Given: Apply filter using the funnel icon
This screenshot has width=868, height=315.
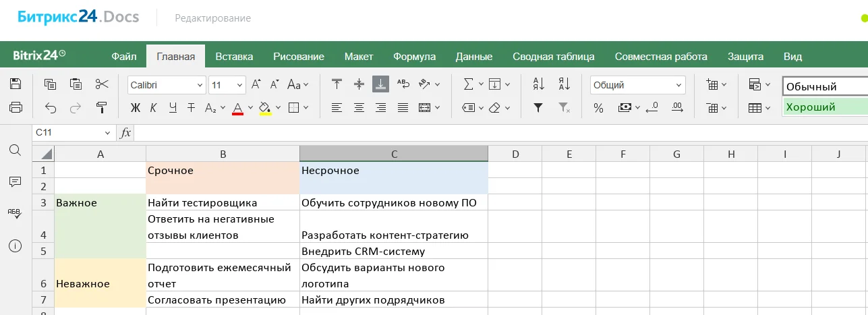Looking at the screenshot, I should pyautogui.click(x=538, y=107).
